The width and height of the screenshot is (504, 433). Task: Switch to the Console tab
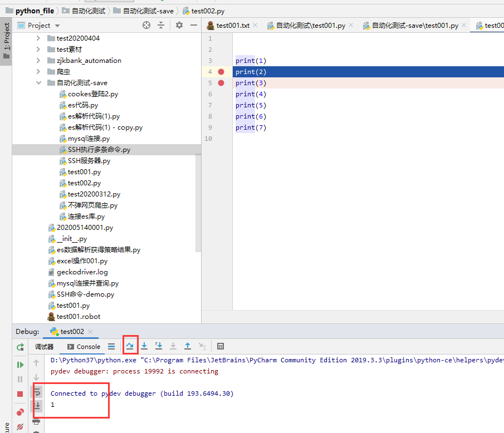pyautogui.click(x=84, y=347)
